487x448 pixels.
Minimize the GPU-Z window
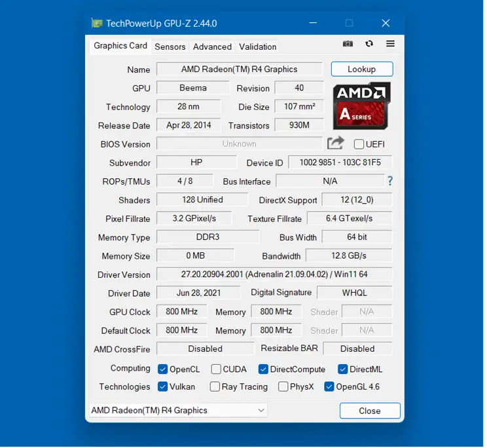pos(313,23)
